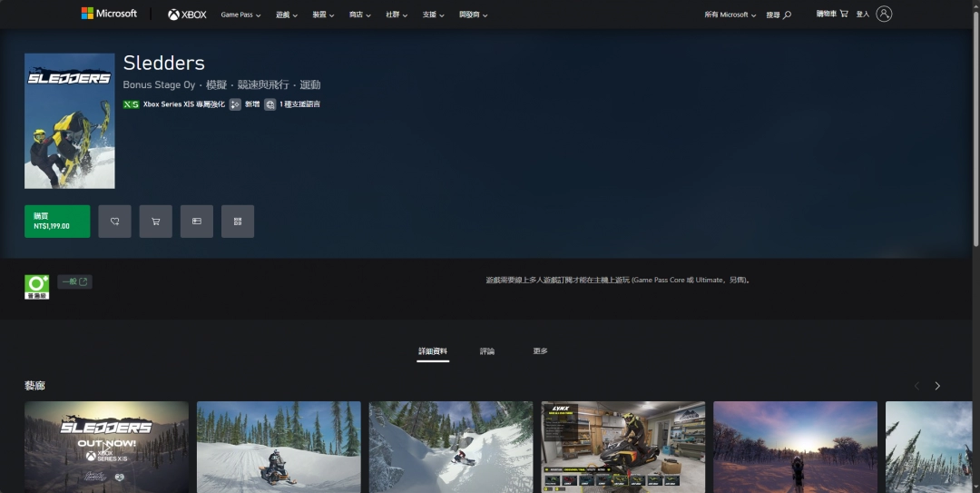The width and height of the screenshot is (980, 493).
Task: Add Sledders to wishlist via heart icon
Action: coord(114,221)
